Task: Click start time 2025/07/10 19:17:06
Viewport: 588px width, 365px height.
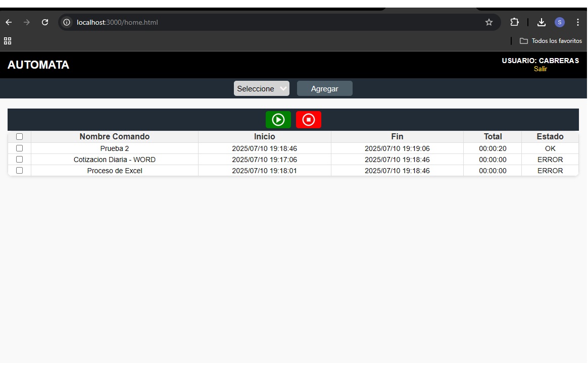Action: coord(264,160)
